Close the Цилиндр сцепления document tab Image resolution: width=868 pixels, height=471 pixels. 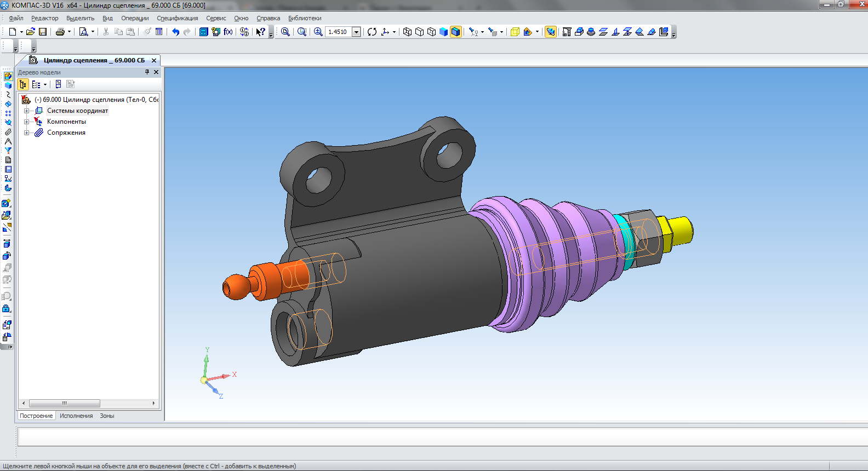154,60
